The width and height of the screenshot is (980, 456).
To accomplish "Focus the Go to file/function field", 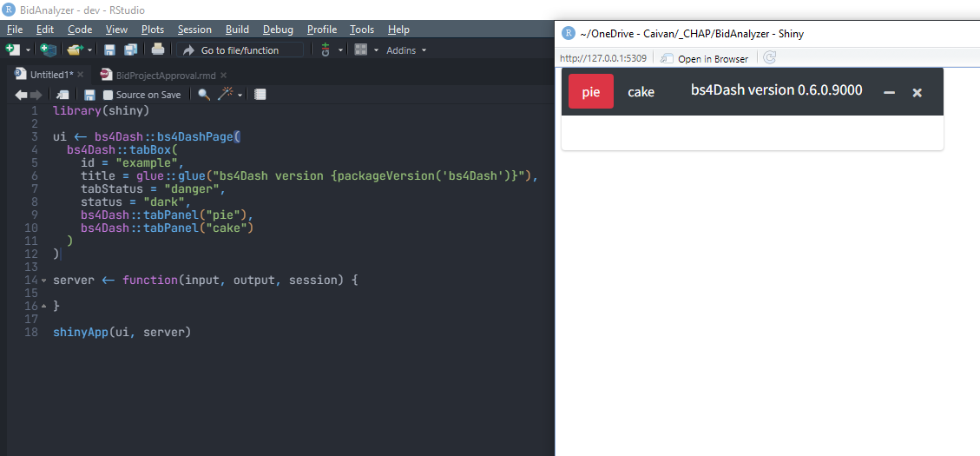I will tap(240, 50).
